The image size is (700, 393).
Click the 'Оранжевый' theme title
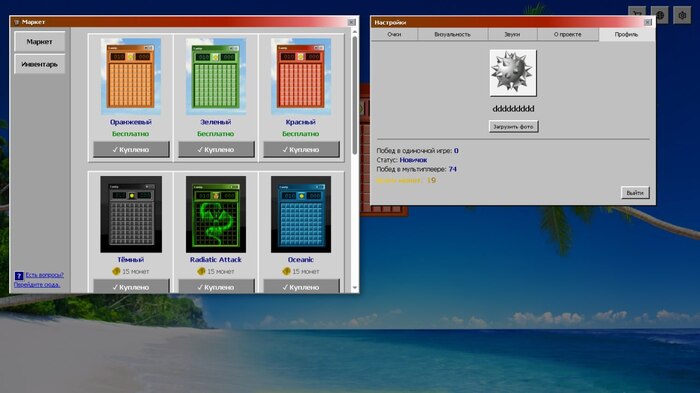[x=131, y=122]
